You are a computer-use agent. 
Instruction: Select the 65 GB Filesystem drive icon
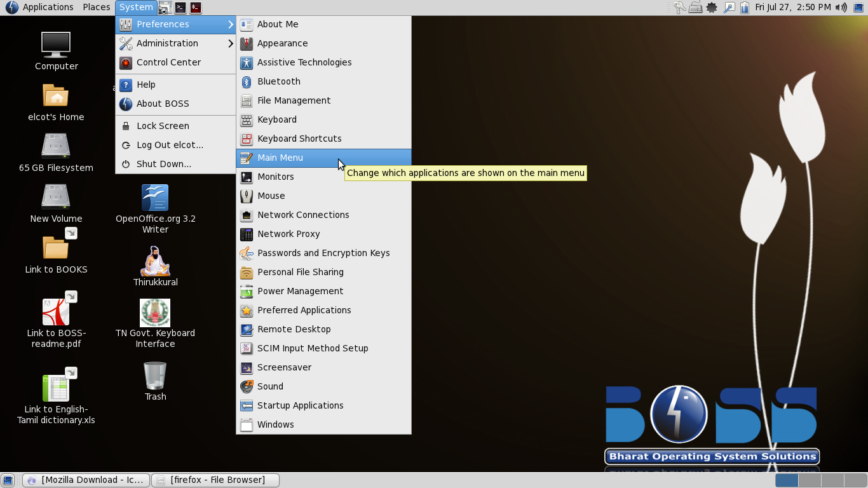tap(56, 146)
